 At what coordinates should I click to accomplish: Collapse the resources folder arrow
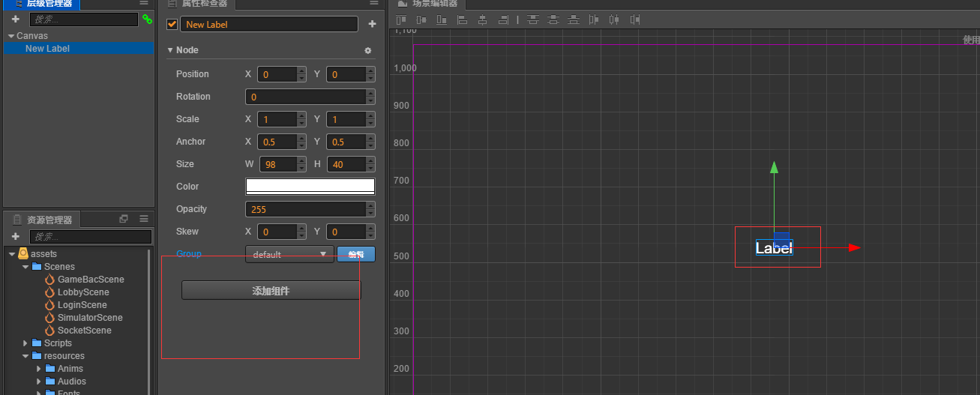tap(25, 356)
